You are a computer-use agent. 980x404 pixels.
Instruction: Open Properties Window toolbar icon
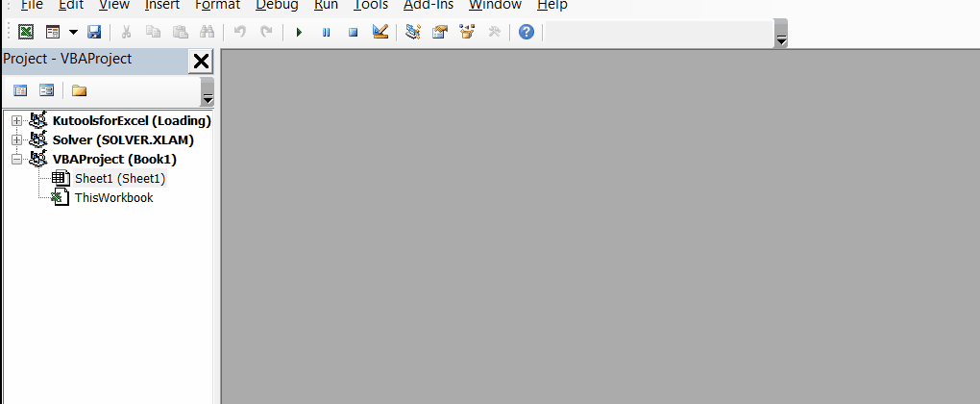[440, 32]
